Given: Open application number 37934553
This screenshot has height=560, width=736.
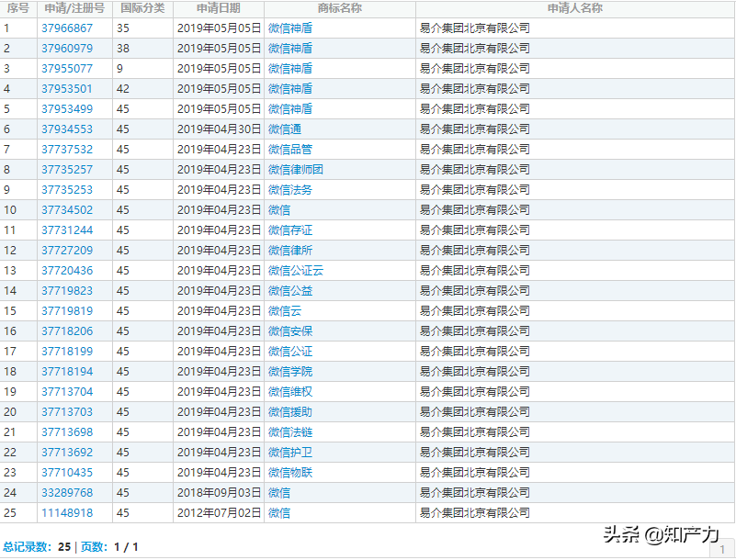Looking at the screenshot, I should 67,129.
